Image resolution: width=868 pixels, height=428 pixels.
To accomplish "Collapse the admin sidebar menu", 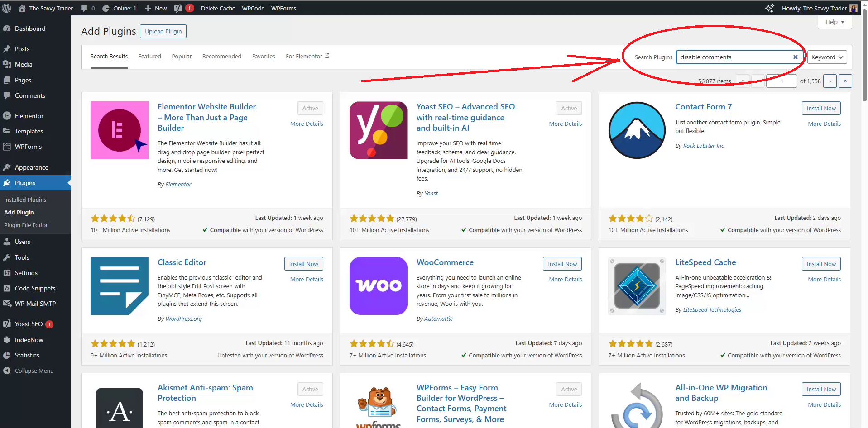I will (x=34, y=371).
